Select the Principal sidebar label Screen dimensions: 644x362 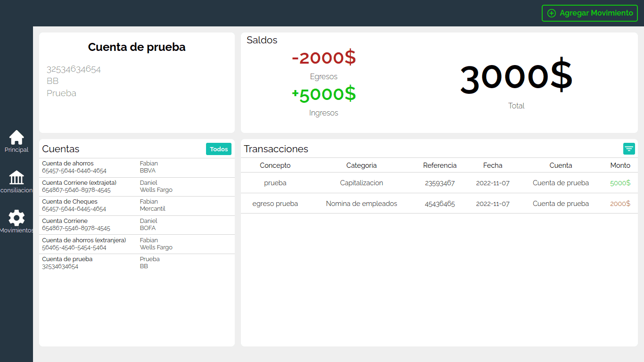pos(17,150)
